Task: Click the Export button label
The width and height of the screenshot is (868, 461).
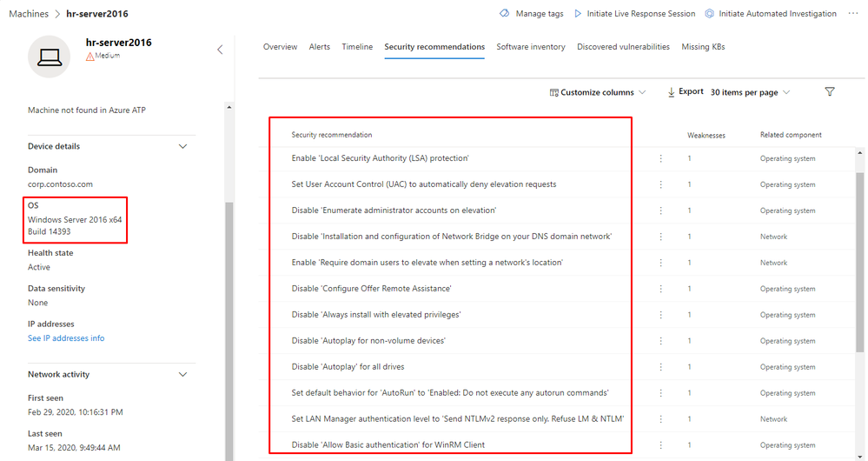Action: click(x=691, y=91)
